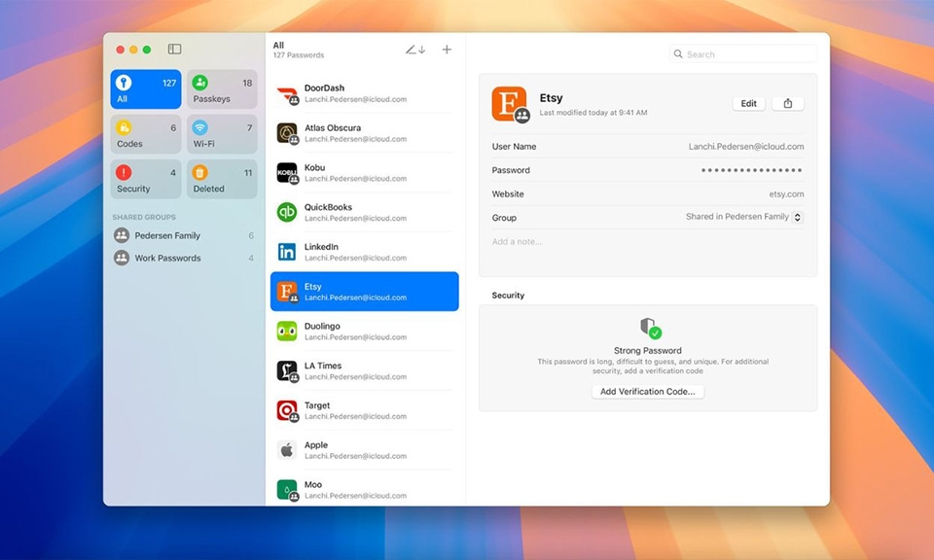Focus the Search field
The image size is (934, 560).
click(742, 54)
